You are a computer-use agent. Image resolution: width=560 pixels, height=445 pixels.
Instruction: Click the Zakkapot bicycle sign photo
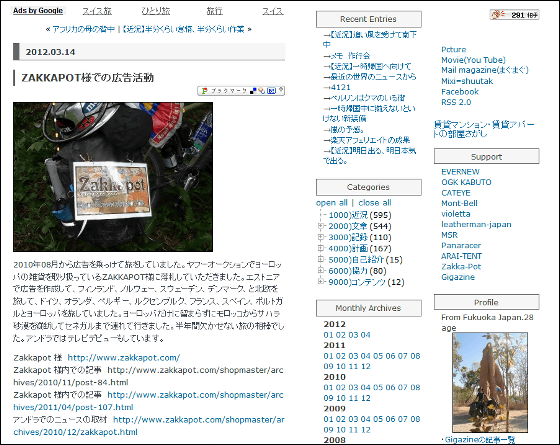[x=113, y=177]
